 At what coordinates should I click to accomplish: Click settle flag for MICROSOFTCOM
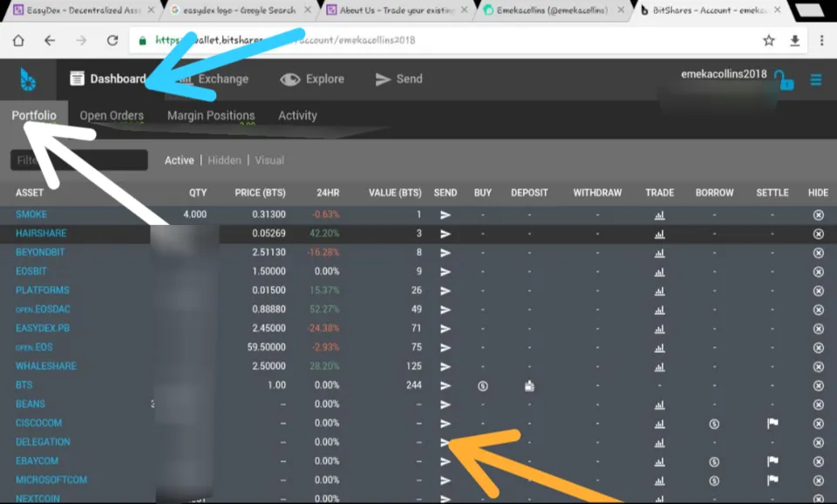772,480
